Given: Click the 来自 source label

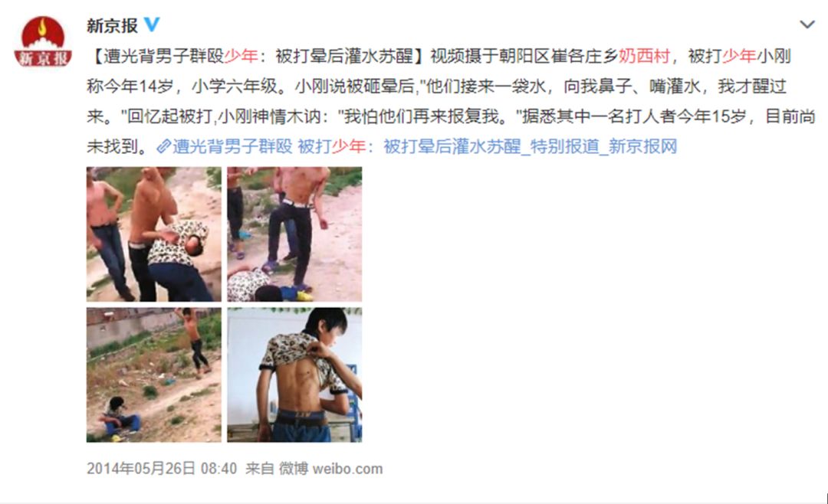Looking at the screenshot, I should click(259, 469).
